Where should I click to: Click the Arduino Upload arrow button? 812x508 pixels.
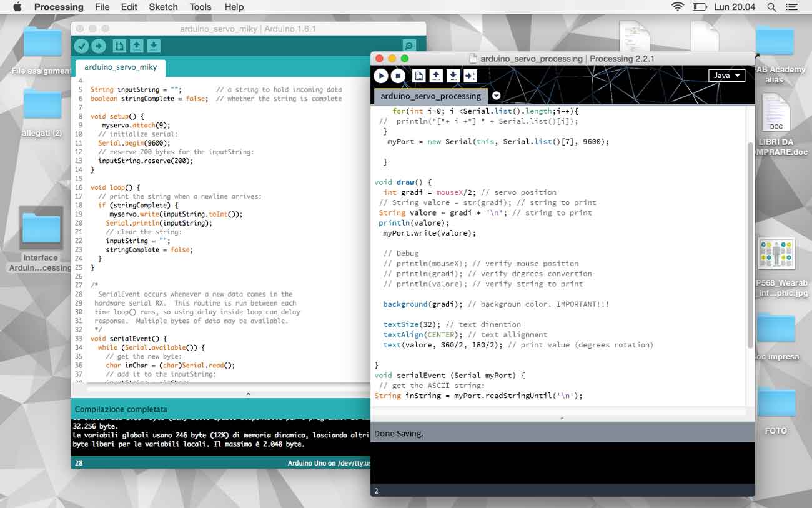[99, 46]
